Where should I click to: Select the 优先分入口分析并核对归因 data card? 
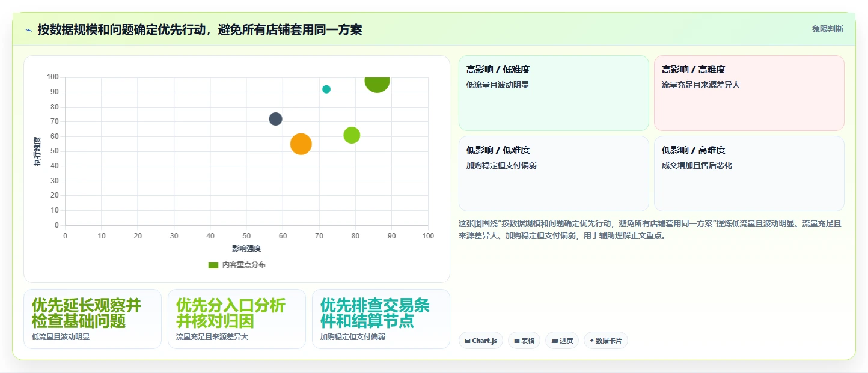237,319
